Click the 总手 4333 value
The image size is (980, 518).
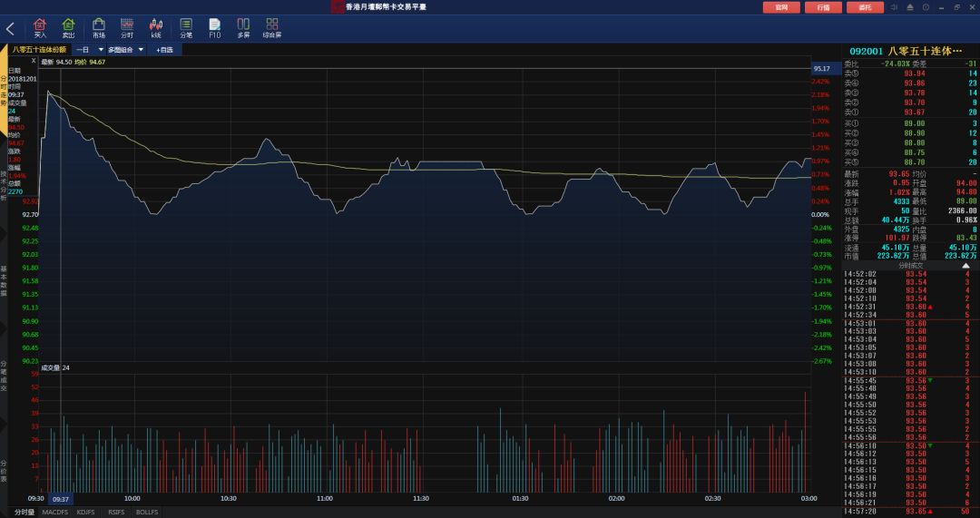(x=901, y=201)
